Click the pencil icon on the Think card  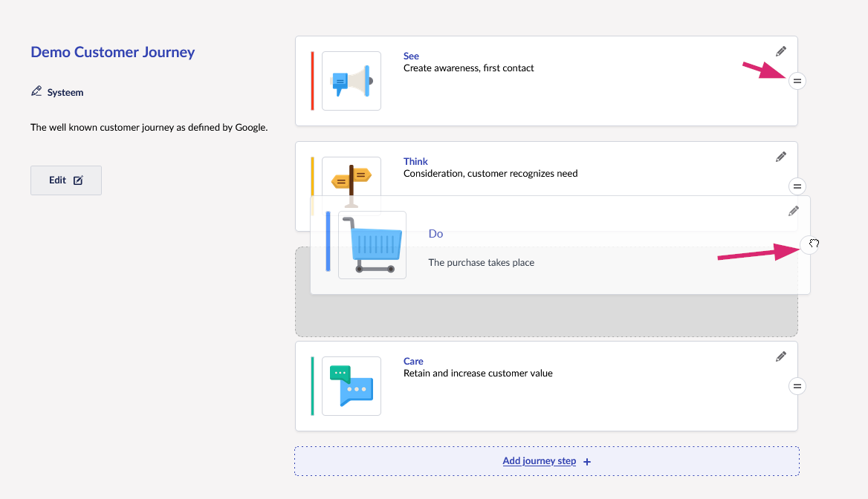coord(780,157)
